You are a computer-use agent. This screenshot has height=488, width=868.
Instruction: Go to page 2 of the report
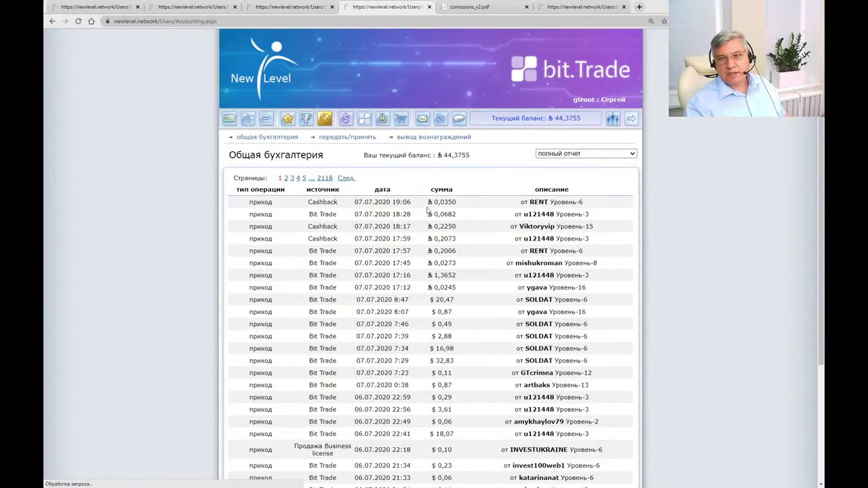tap(286, 178)
